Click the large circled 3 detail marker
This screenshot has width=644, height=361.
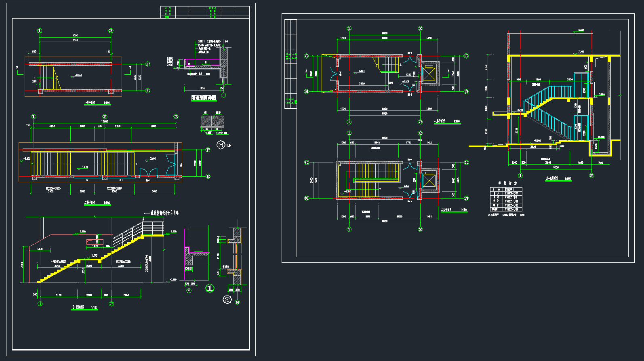[221, 145]
